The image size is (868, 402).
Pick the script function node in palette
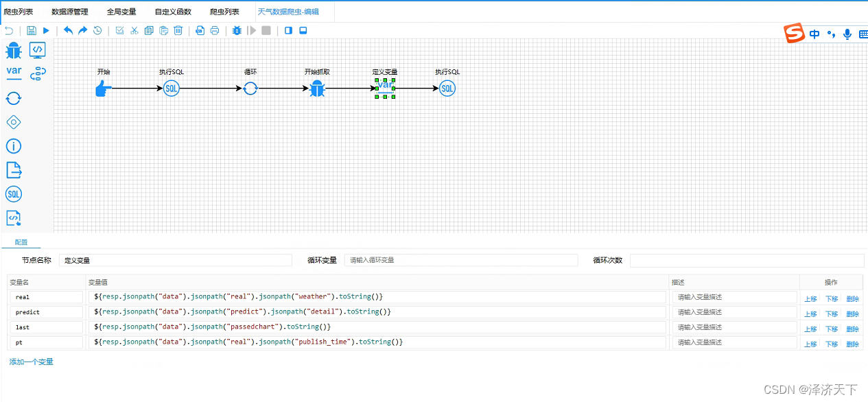(14, 218)
